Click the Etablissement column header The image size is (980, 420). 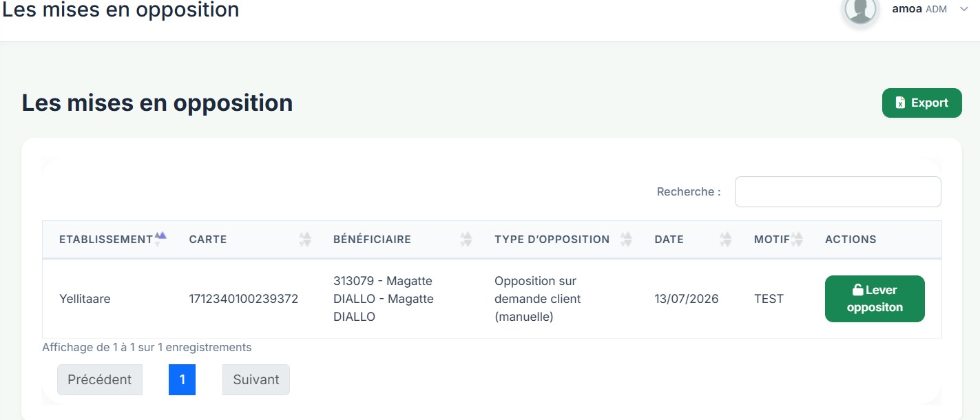coord(106,240)
